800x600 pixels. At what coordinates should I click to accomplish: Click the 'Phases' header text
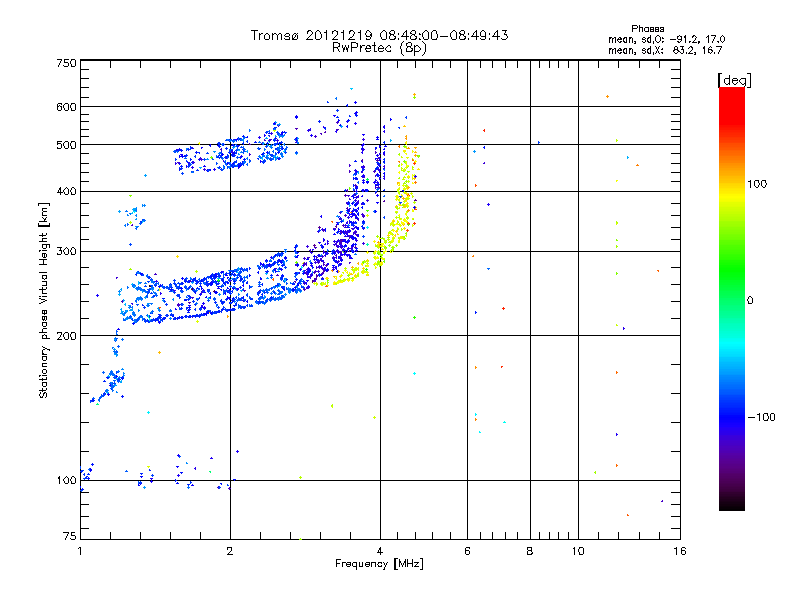647,29
